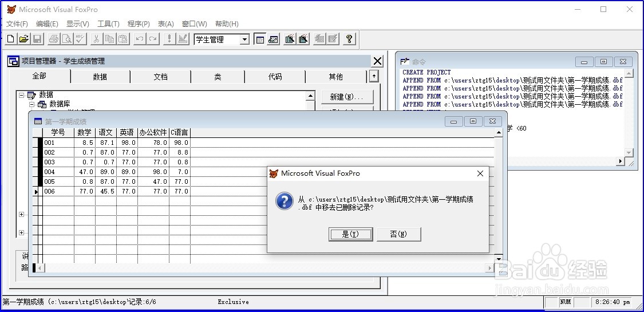Toggle deletion mark for record 002
Image resolution: width=644 pixels, height=312 pixels.
pyautogui.click(x=40, y=152)
